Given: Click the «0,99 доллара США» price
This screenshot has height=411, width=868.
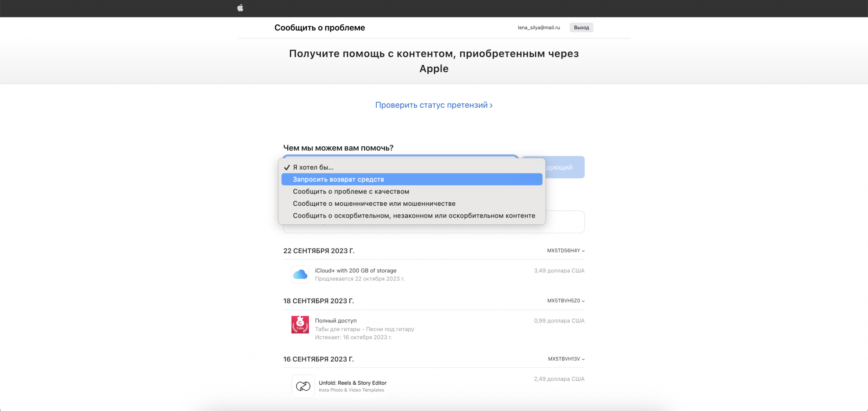Looking at the screenshot, I should [559, 321].
